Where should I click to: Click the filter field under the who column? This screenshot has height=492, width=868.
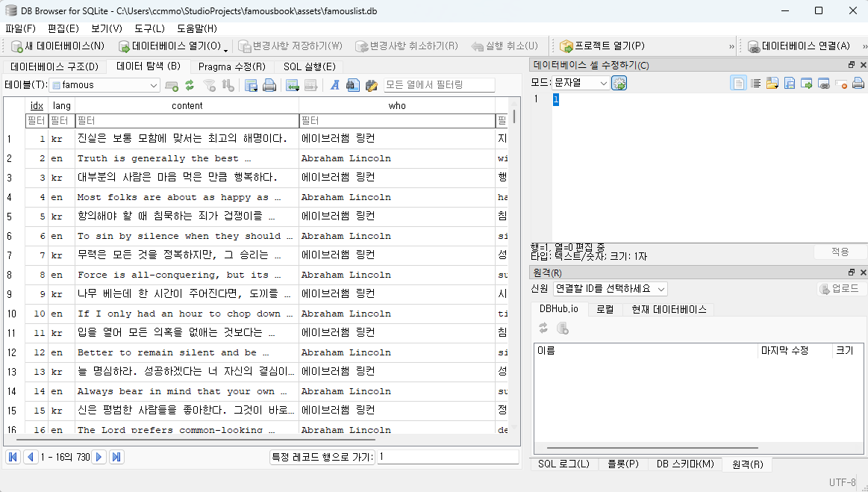pos(397,121)
